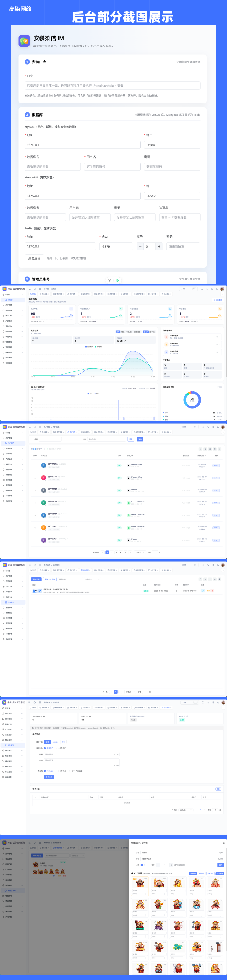Click 发送推送 button

pyautogui.click(x=49, y=777)
